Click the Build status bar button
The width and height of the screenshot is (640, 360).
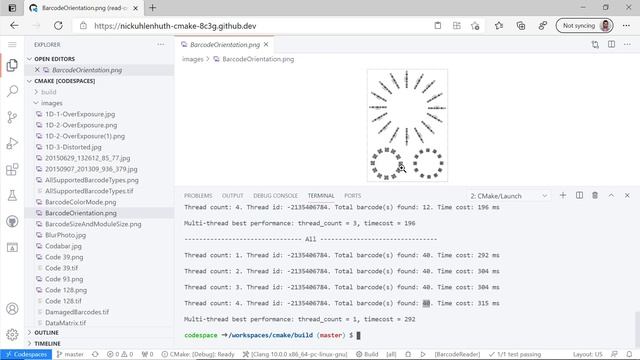(367, 354)
